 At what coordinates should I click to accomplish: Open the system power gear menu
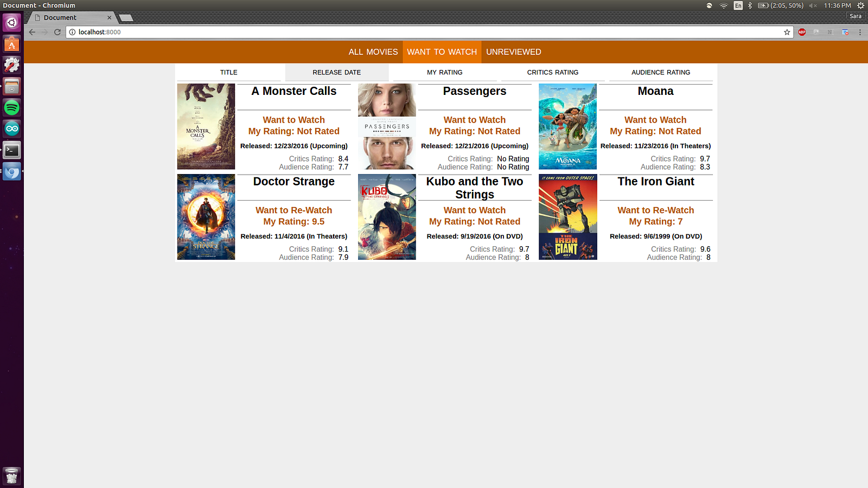(860, 5)
